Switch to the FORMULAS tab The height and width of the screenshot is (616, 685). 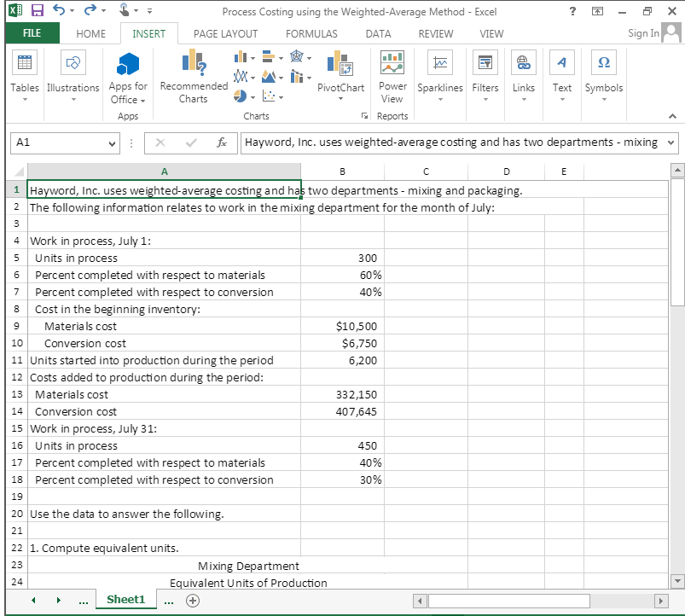pyautogui.click(x=311, y=33)
